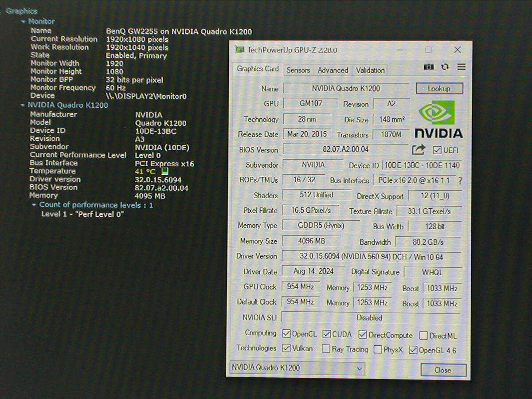Viewport: 532px width, 399px height.
Task: Click the GPU field showing GM107
Action: (311, 103)
